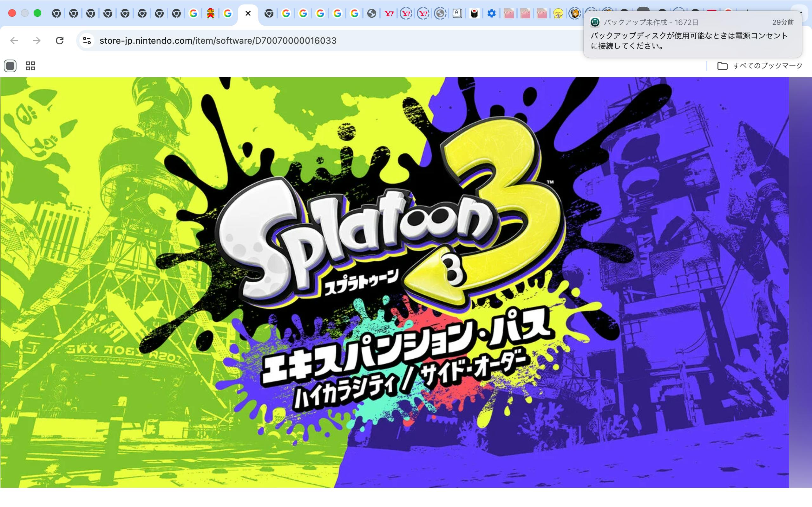Click the browser back arrow
The image size is (812, 507).
coord(14,41)
